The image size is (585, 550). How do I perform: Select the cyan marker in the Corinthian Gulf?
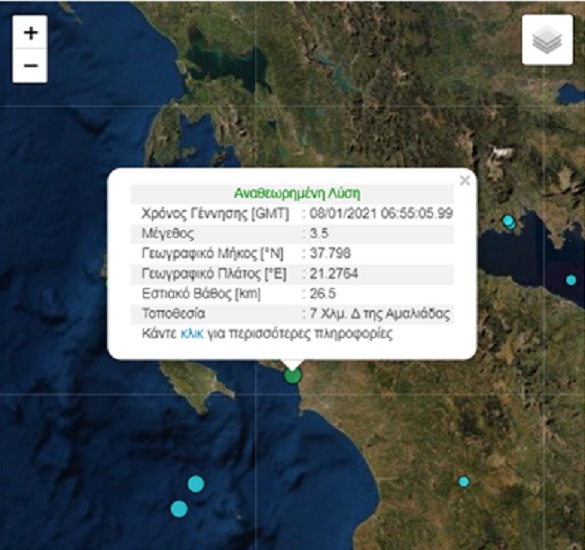571,280
